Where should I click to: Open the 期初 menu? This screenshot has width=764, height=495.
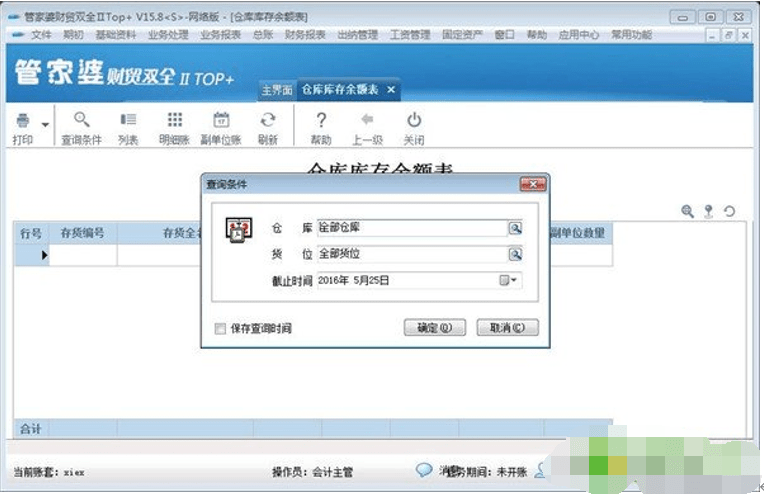(x=73, y=35)
